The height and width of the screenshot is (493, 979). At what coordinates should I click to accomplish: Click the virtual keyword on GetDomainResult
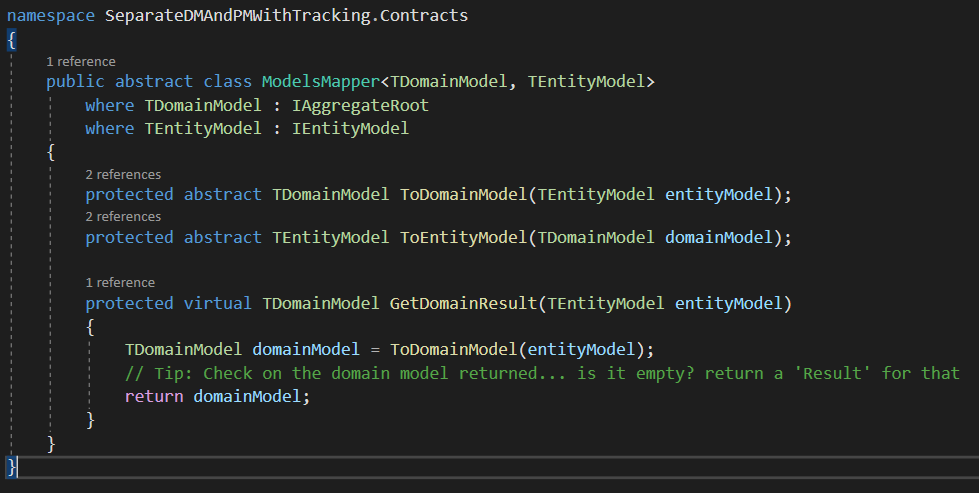(x=217, y=304)
